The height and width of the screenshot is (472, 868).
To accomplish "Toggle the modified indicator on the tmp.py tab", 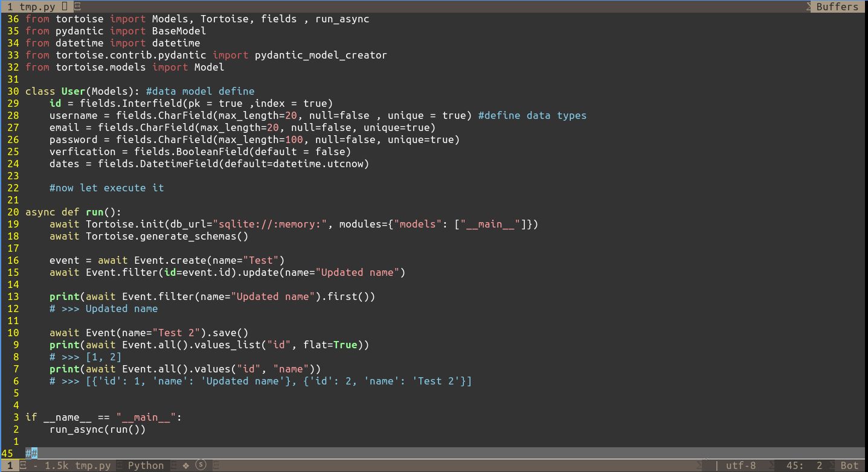I will tap(65, 6).
